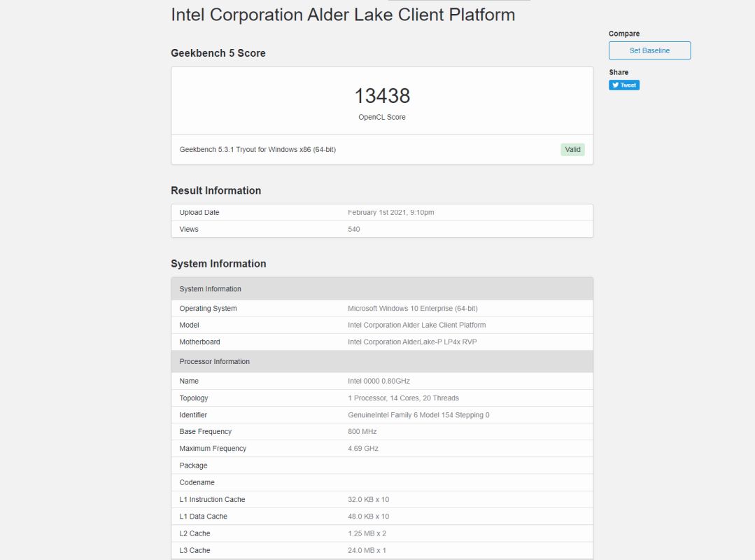Click L1 Instruction Cache value 32.0 KB x 10

(x=368, y=499)
